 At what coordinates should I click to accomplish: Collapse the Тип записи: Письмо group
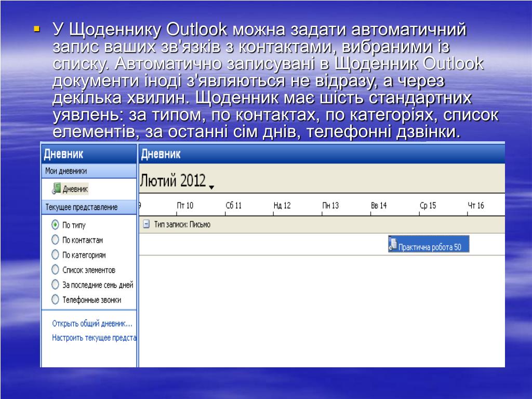coord(146,224)
